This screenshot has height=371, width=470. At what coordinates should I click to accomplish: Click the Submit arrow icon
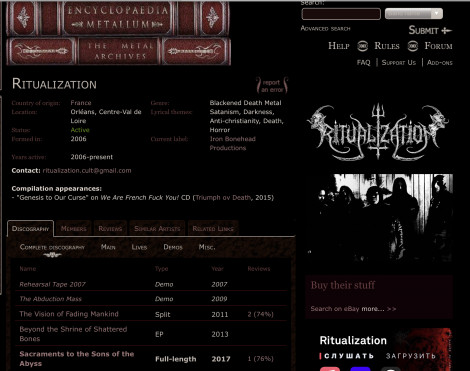coord(446,31)
